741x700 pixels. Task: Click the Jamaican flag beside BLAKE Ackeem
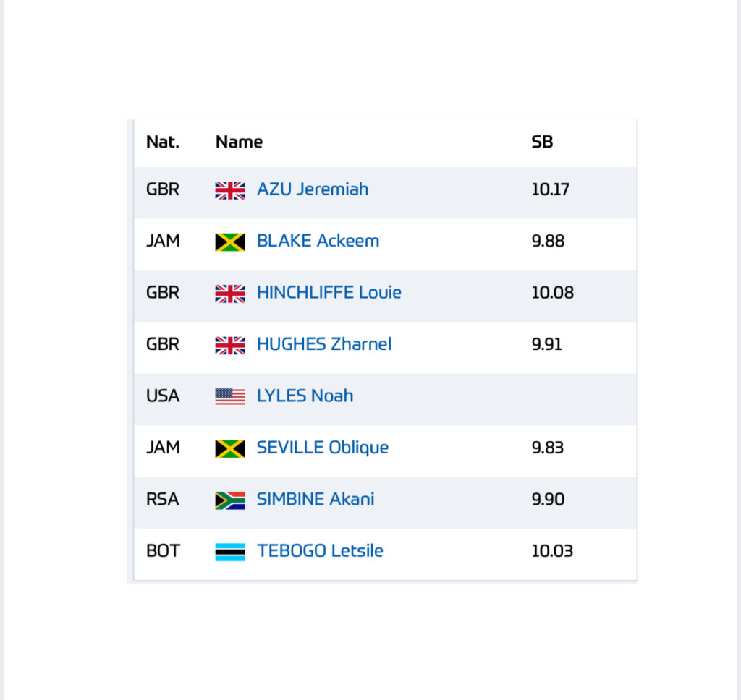tap(230, 242)
